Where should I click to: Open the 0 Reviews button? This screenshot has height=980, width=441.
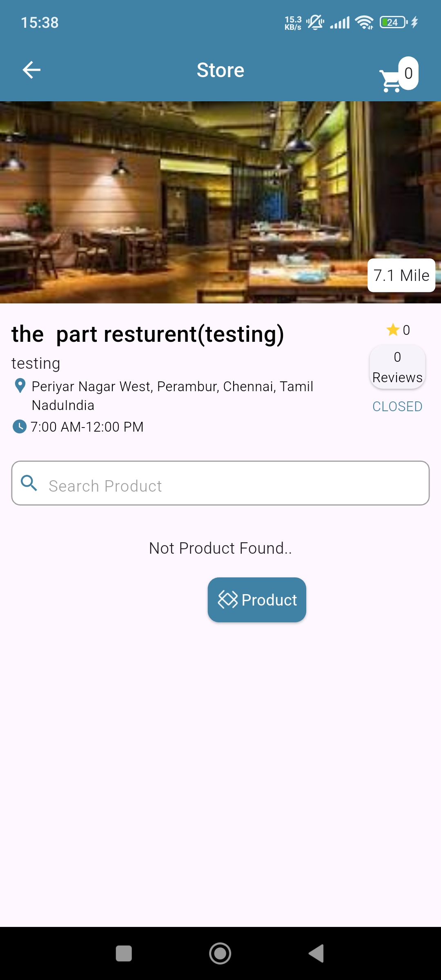click(x=397, y=367)
